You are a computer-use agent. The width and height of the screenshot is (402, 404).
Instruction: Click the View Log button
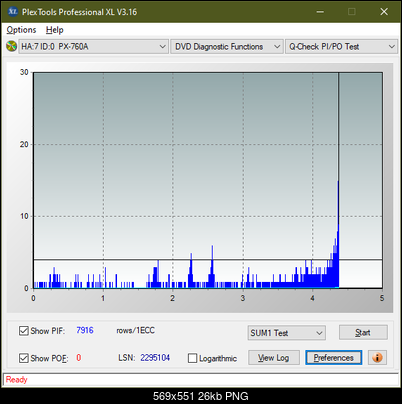pyautogui.click(x=274, y=358)
